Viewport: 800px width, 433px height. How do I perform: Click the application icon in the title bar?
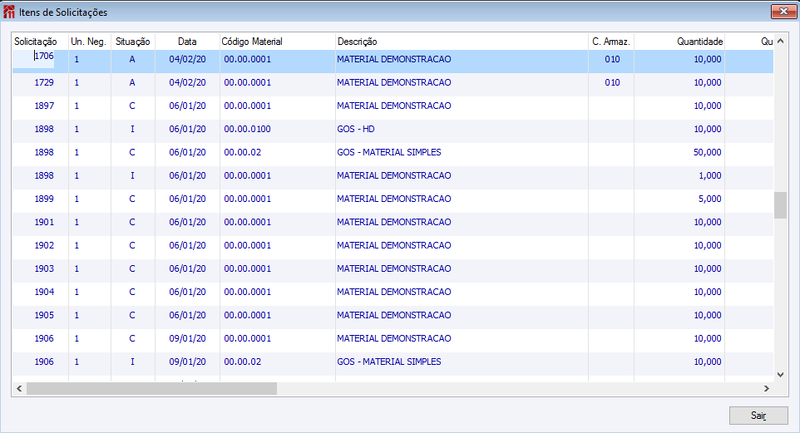[9, 12]
